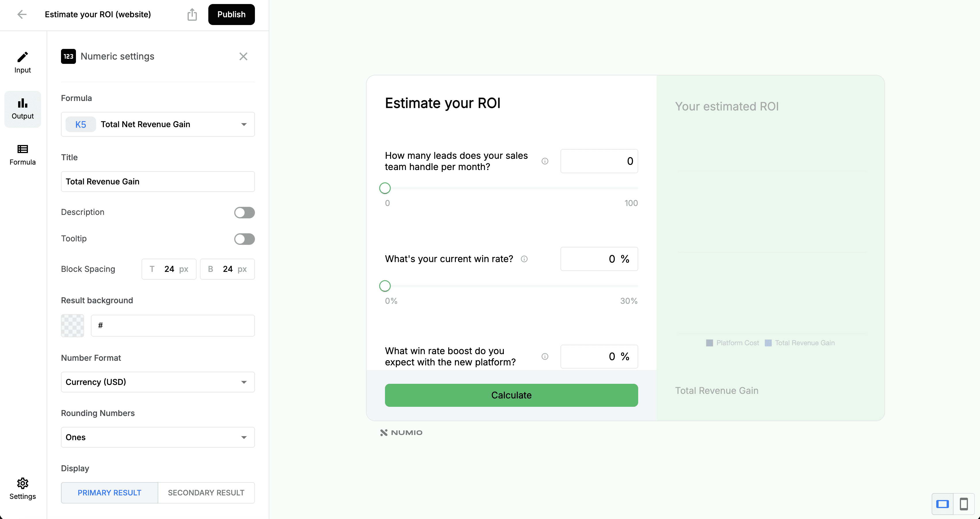Viewport: 980px width, 519px height.
Task: Click the Publish button
Action: 231,14
